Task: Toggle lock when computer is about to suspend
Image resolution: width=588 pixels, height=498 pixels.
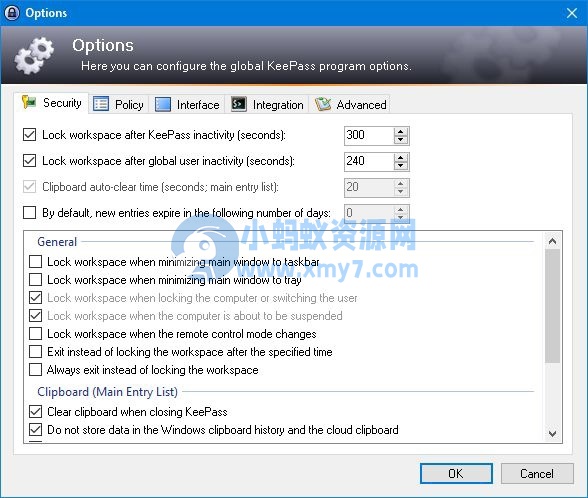Action: click(36, 315)
